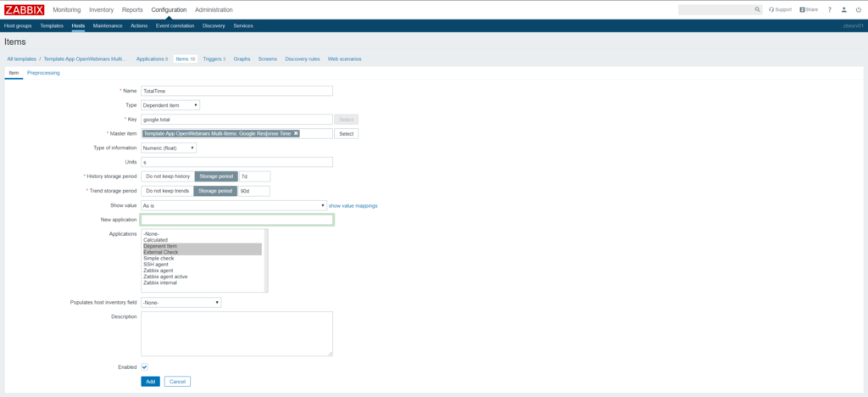Click the search magnifier icon
Screen dimensions: 868x397
(x=758, y=9)
